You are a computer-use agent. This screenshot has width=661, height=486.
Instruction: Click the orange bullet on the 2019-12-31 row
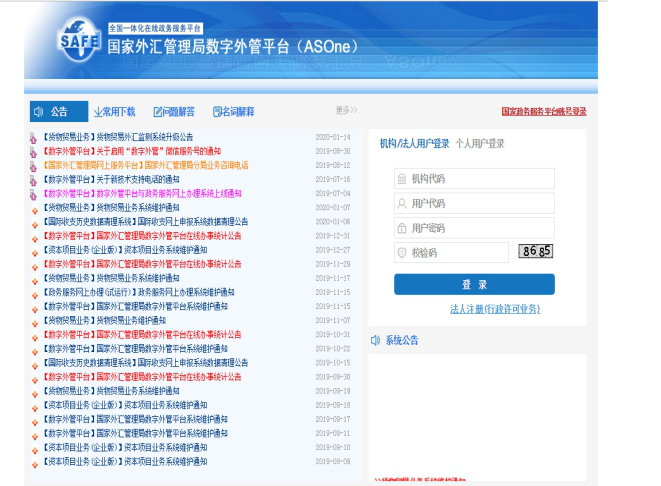pos(35,239)
